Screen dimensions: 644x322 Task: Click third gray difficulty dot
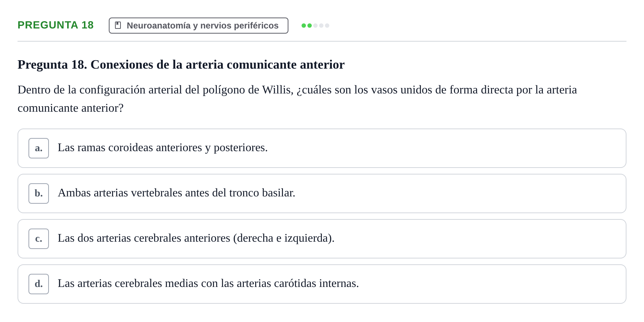click(315, 26)
